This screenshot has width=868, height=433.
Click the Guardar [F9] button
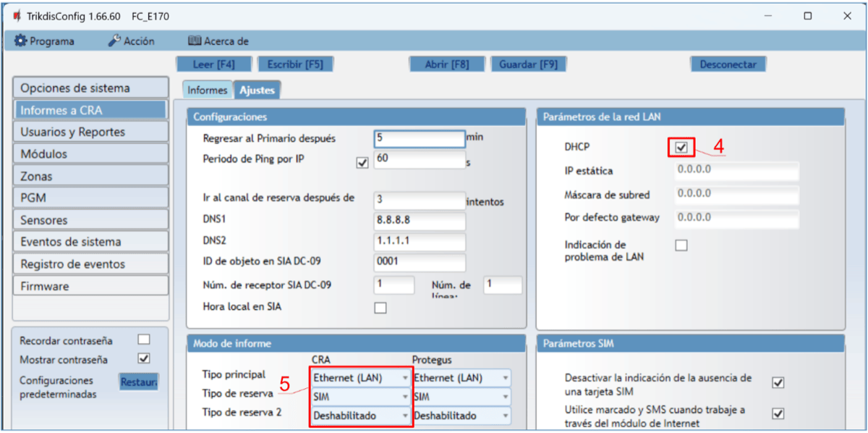click(528, 64)
